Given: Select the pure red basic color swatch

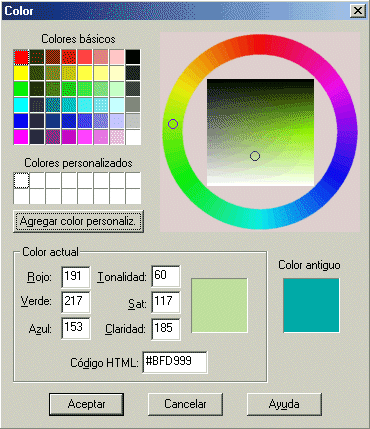Looking at the screenshot, I should coord(21,57).
